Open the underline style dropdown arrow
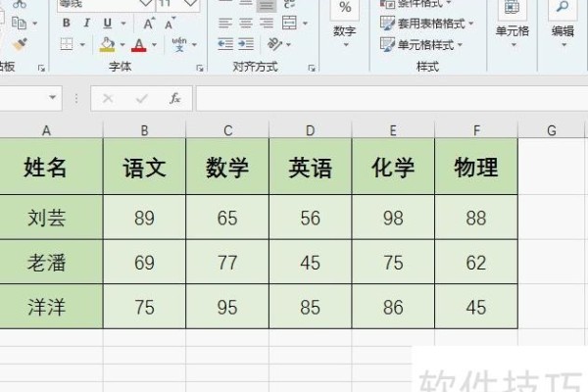 (123, 24)
